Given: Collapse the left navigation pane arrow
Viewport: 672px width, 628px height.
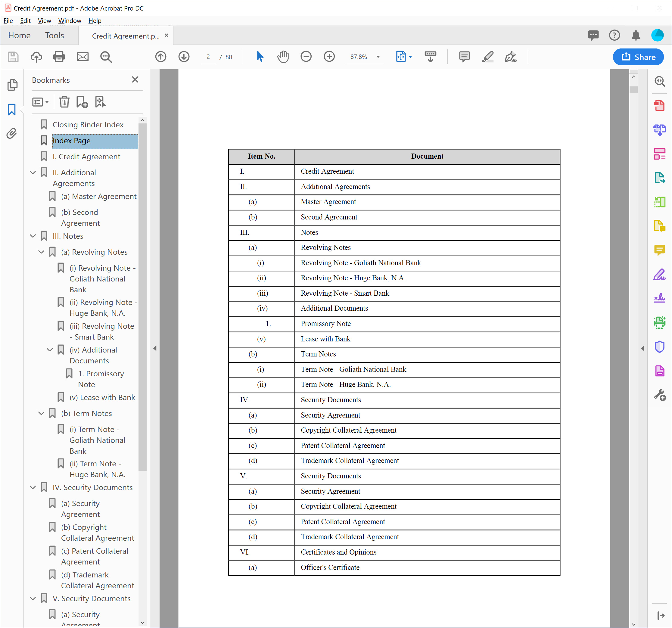Looking at the screenshot, I should tap(155, 348).
